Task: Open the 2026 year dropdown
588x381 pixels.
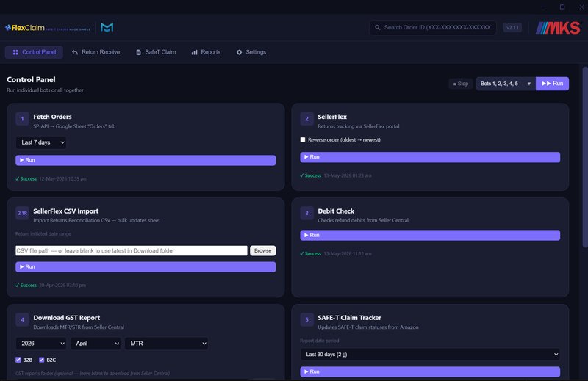Action: pos(41,343)
